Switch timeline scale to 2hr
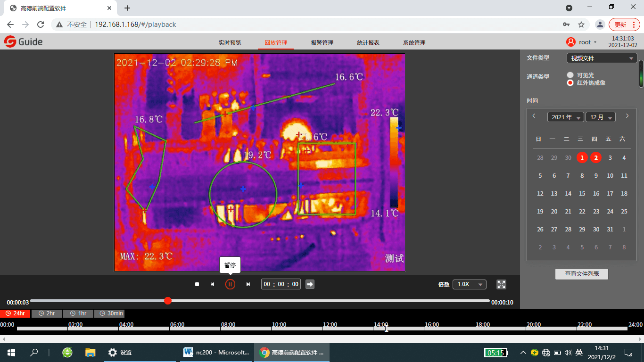 (47, 313)
